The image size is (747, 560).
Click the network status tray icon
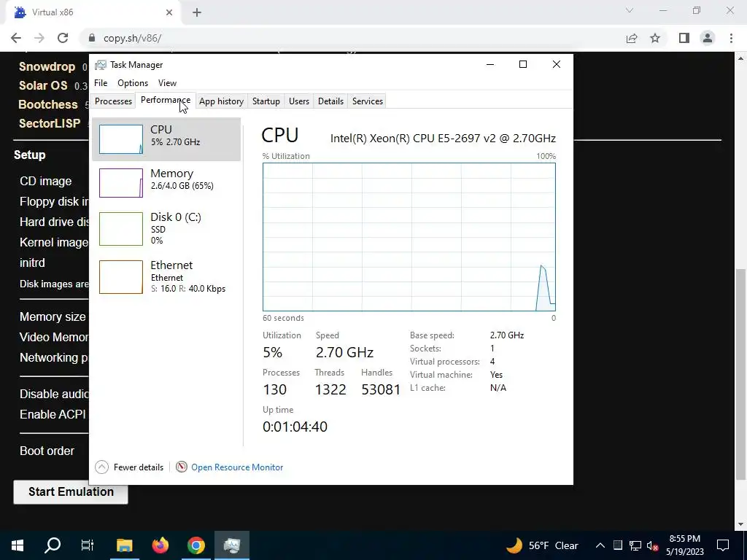pyautogui.click(x=635, y=545)
